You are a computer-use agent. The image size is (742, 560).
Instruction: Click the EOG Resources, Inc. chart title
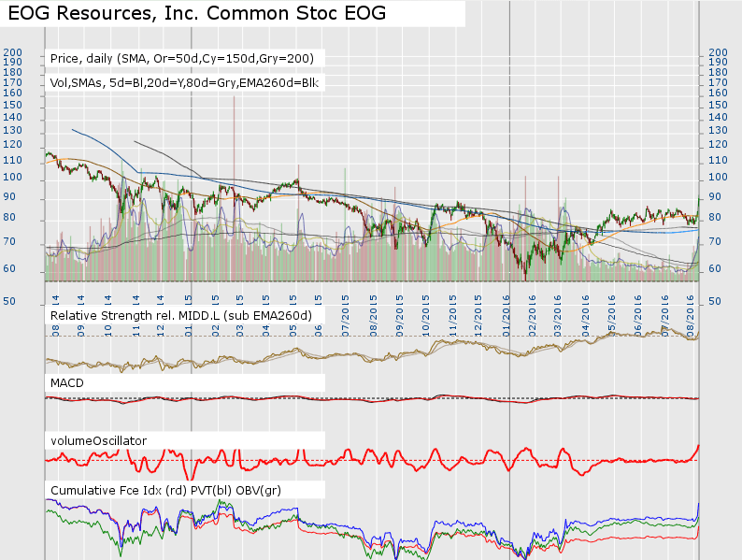(197, 13)
